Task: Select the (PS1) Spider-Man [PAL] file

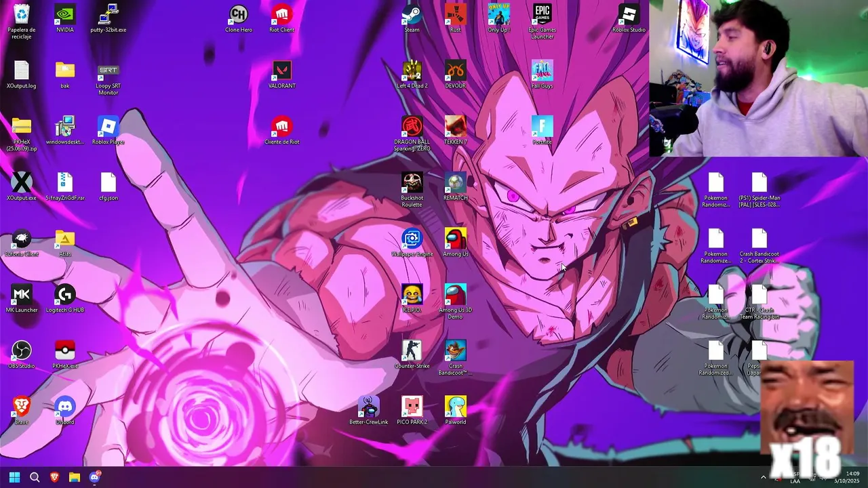Action: point(759,190)
